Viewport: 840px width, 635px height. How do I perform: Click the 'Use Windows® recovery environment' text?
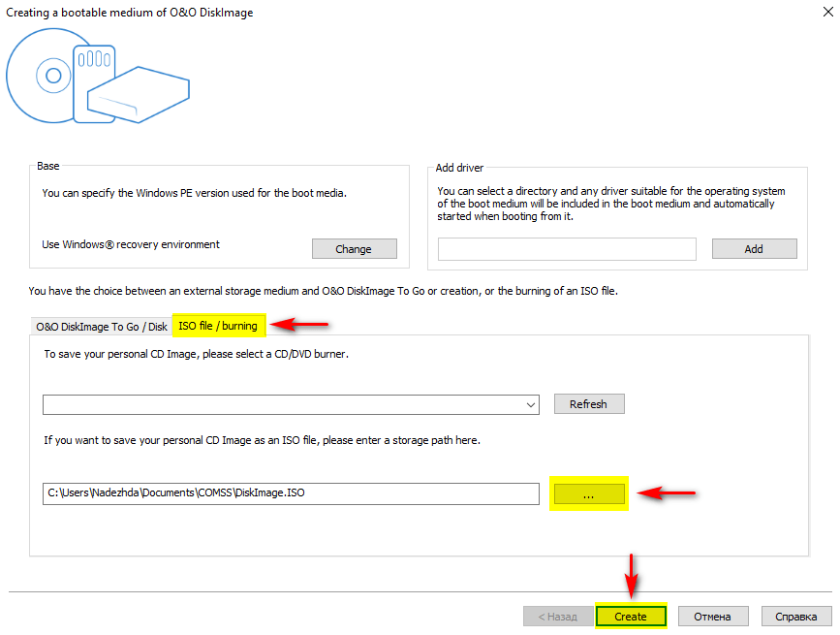coord(131,244)
